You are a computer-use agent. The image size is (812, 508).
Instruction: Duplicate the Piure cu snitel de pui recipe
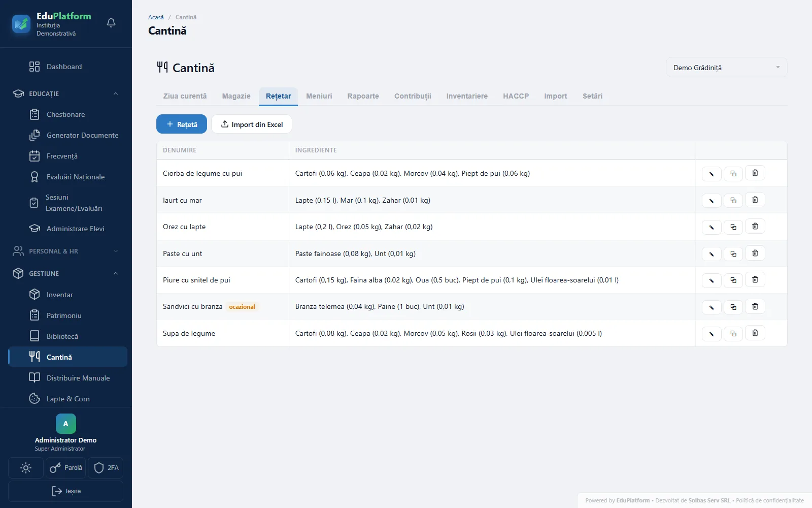733,280
